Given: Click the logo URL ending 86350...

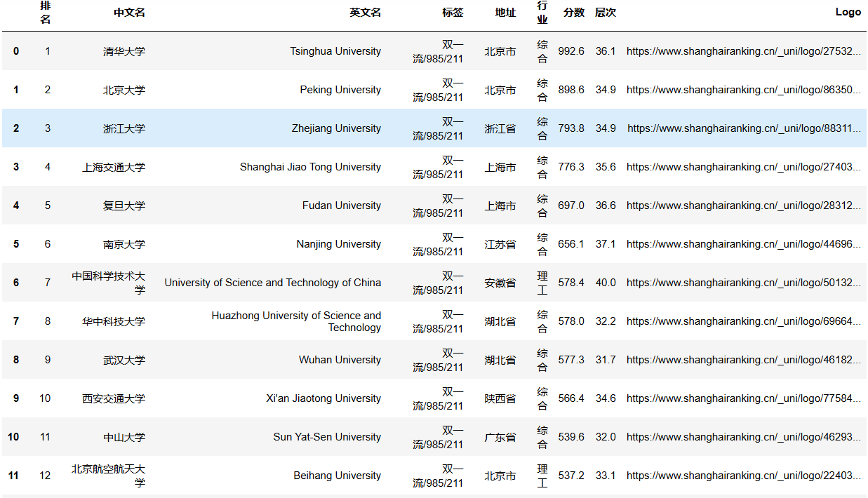Looking at the screenshot, I should (744, 90).
